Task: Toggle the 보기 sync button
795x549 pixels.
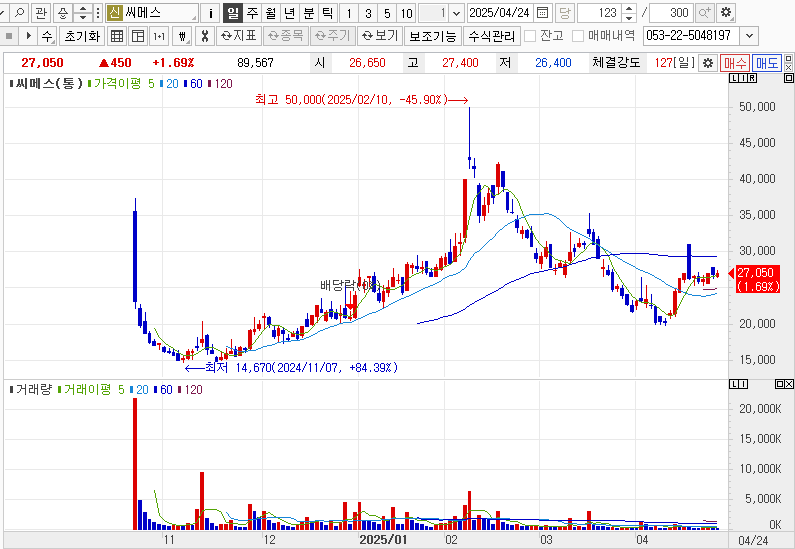Action: 380,36
